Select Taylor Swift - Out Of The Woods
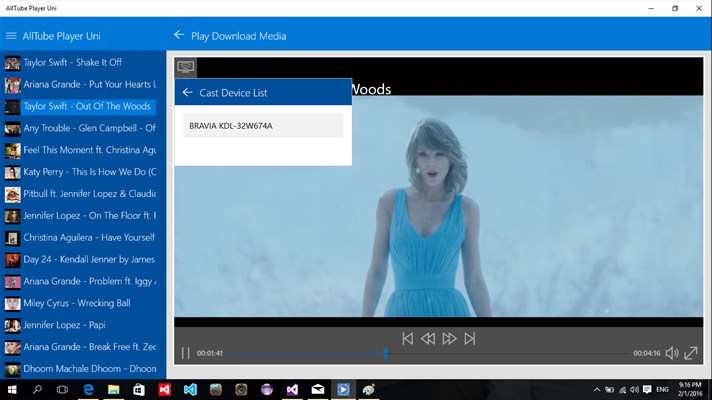 tap(80, 106)
